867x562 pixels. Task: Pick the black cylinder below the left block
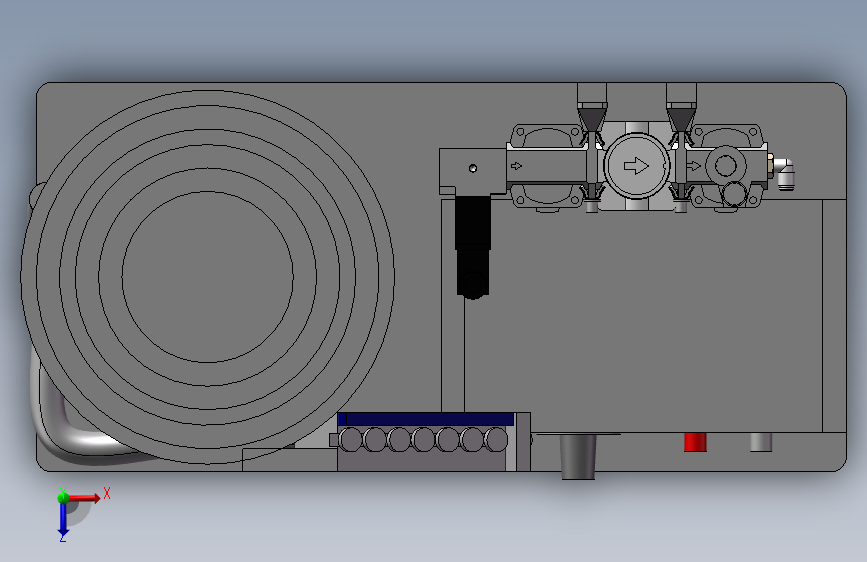[x=473, y=247]
